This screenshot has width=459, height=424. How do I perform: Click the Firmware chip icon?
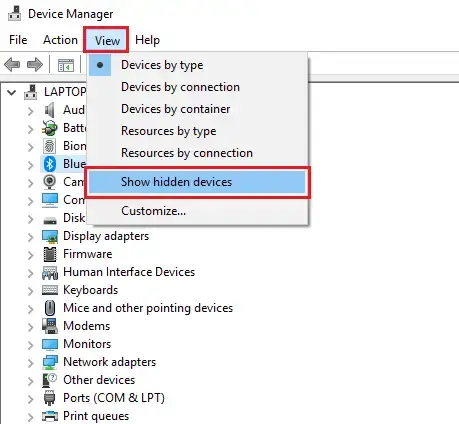pos(50,254)
